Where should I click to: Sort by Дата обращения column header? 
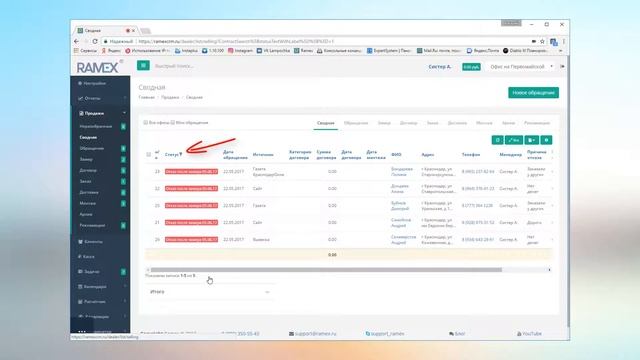pyautogui.click(x=235, y=155)
